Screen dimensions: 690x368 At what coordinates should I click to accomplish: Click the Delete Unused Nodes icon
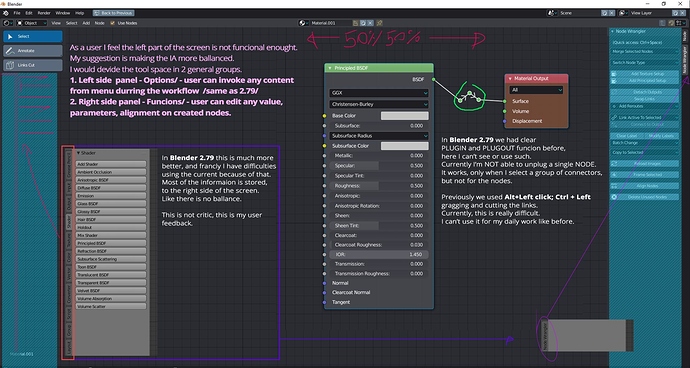tap(614, 197)
